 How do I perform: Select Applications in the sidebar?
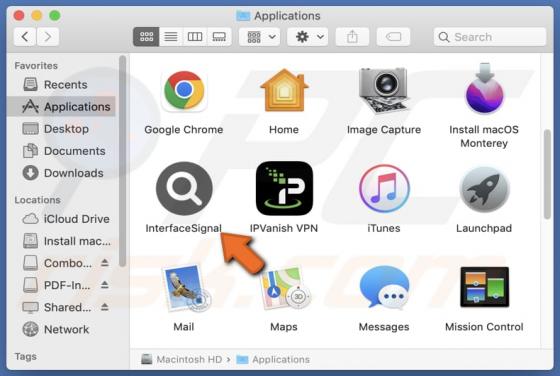click(x=61, y=106)
